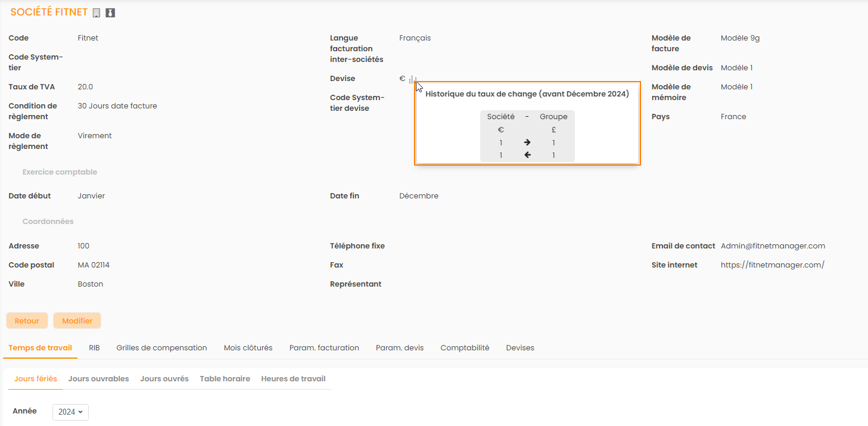Switch to the Jours ouvrables sub-tab

[98, 379]
